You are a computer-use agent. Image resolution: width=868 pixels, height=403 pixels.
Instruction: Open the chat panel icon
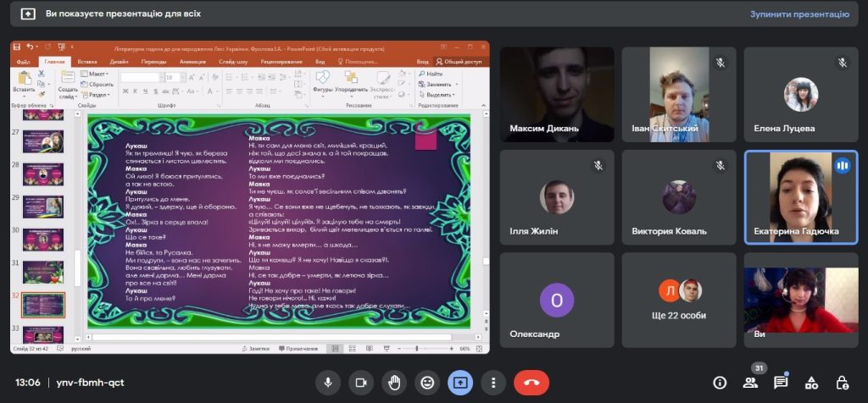pyautogui.click(x=781, y=382)
